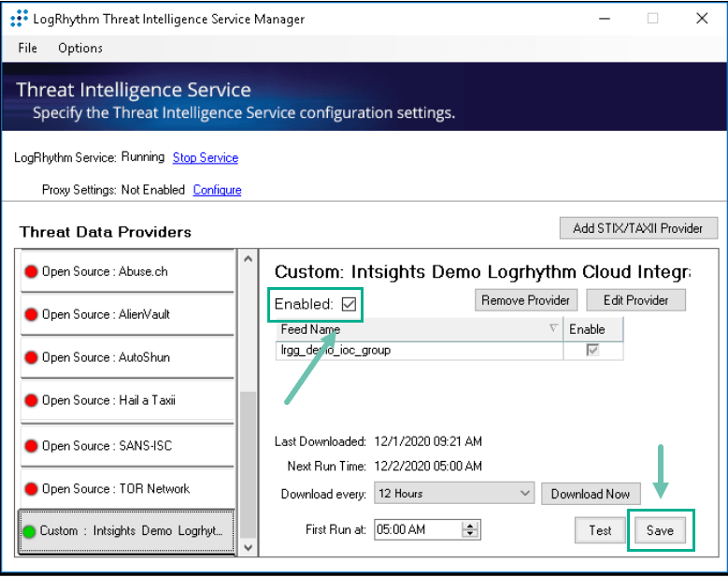
Task: Click the Feed Name column sort arrow
Action: 553,328
